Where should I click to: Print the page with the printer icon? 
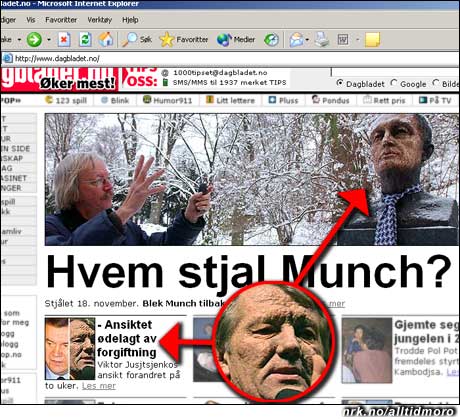click(322, 39)
